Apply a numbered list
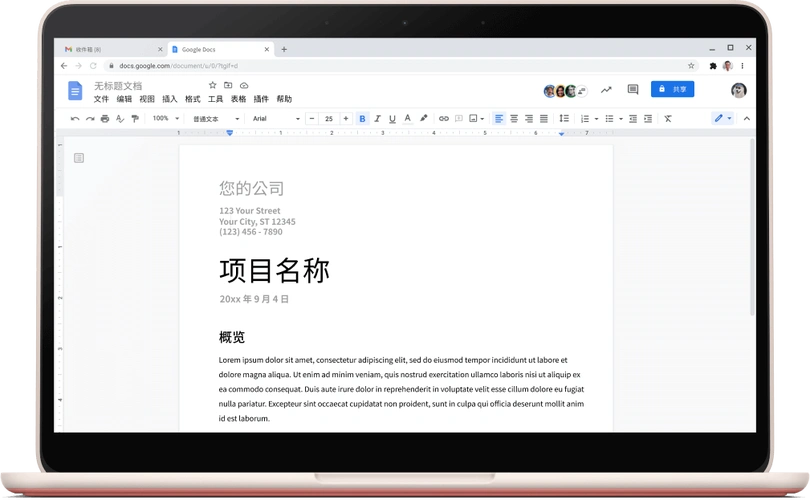 (585, 119)
